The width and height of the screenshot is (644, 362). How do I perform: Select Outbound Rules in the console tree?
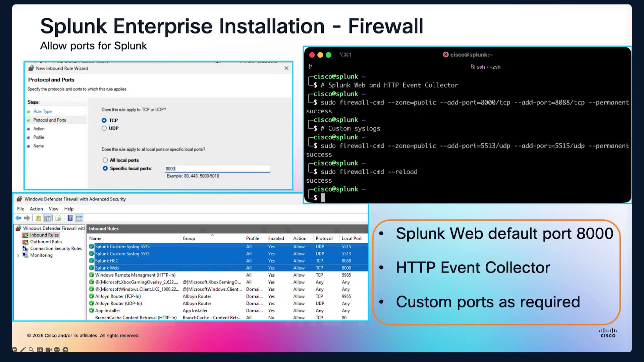tap(46, 242)
